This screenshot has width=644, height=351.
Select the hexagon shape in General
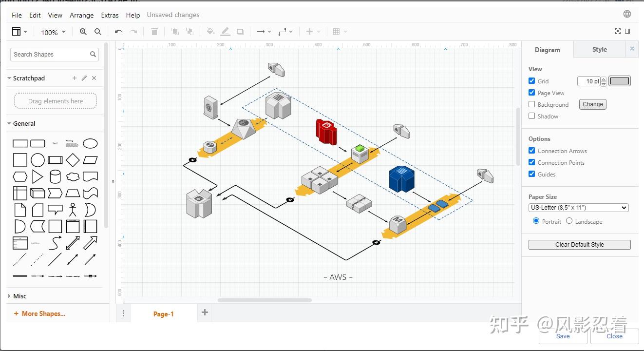(20, 176)
